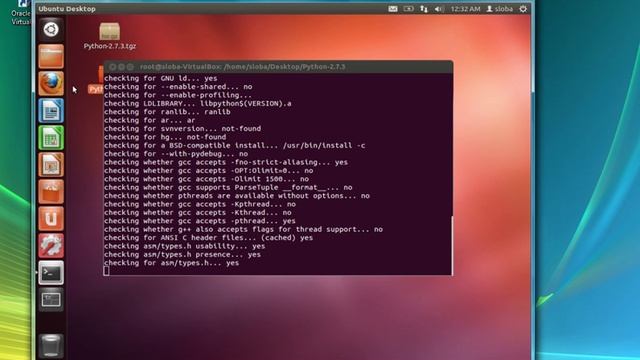Click 'checking for --with-pydebug... no' line
Screen dimensions: 640x360
pos(176,154)
